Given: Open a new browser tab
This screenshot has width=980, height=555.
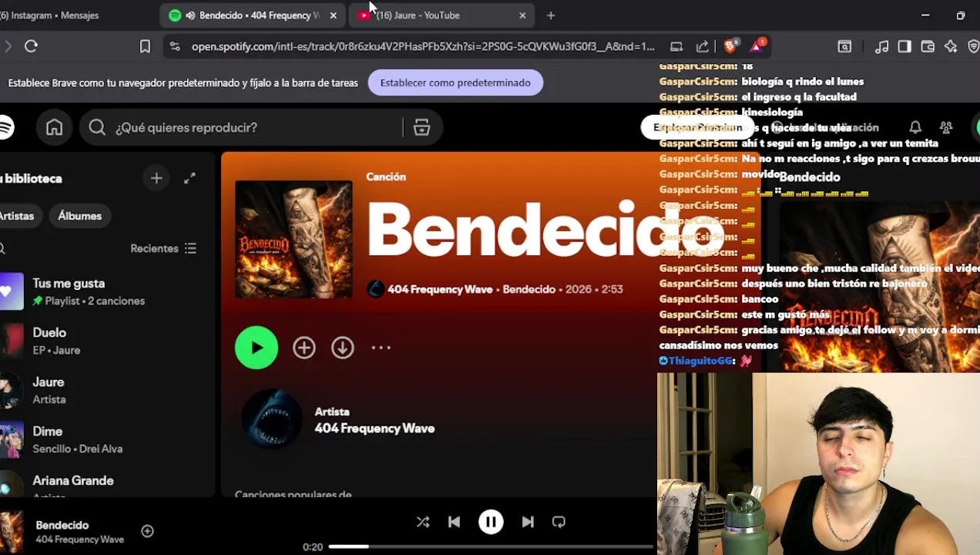Looking at the screenshot, I should tap(551, 15).
